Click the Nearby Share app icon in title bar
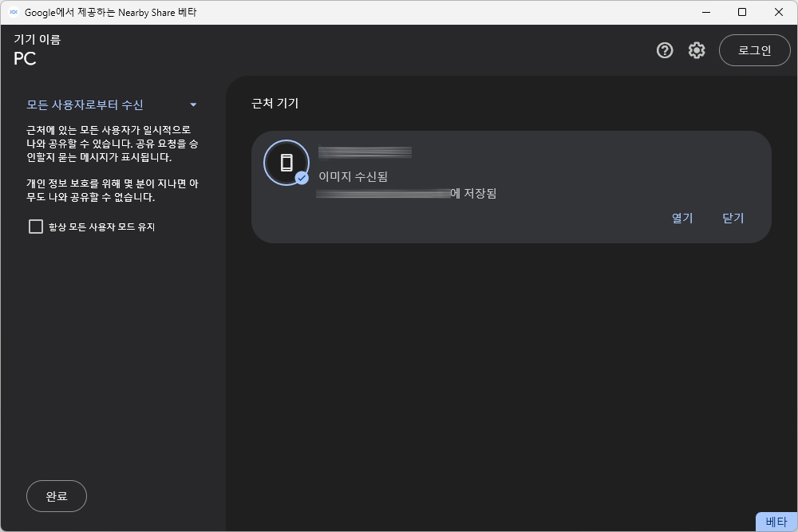 pyautogui.click(x=14, y=12)
